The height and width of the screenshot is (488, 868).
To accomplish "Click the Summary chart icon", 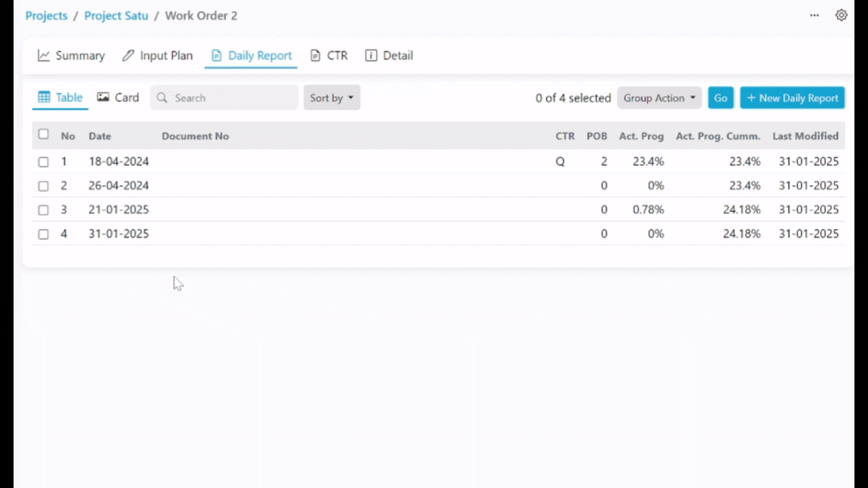I will [x=44, y=56].
